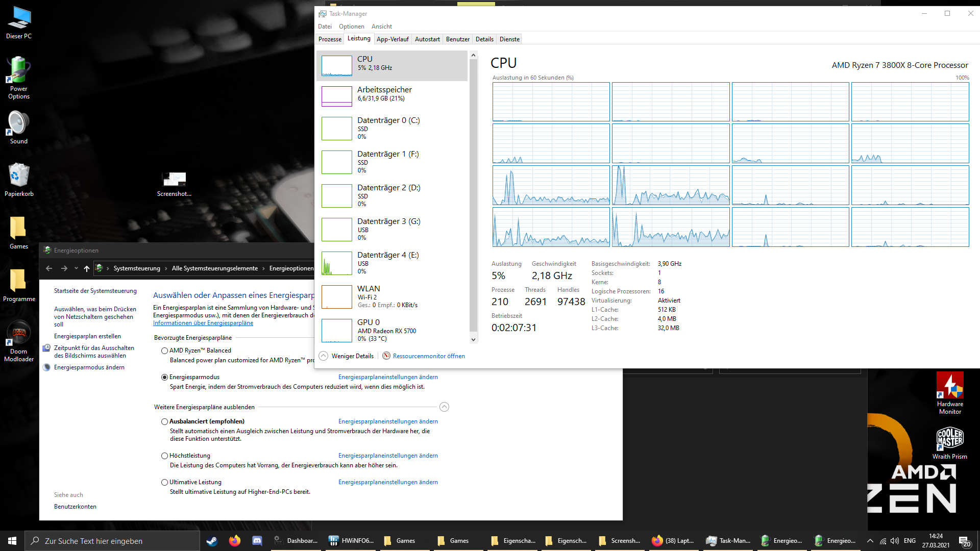The width and height of the screenshot is (980, 551).
Task: Open recent locations dropdown in Energieoptionen
Action: pos(76,268)
